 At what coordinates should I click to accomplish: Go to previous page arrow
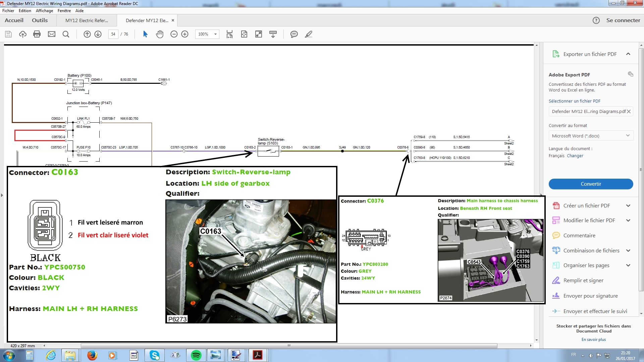click(x=87, y=34)
